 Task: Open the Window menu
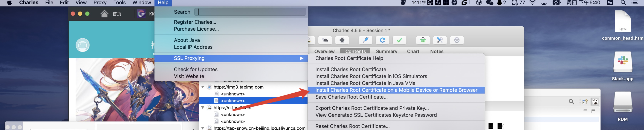click(142, 3)
